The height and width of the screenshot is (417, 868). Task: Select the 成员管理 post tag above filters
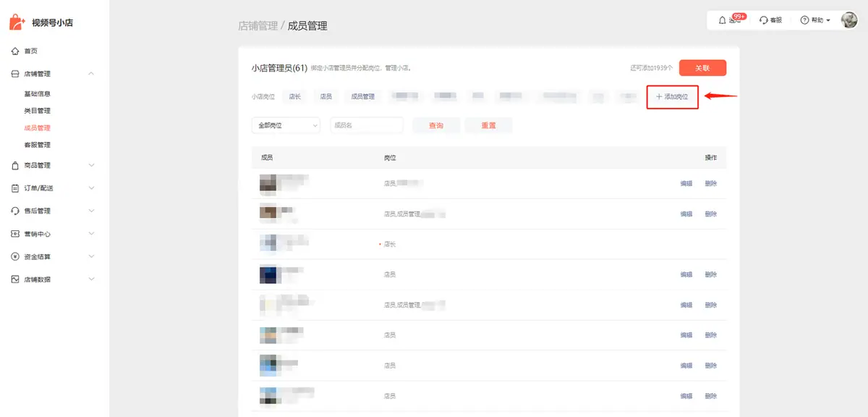363,96
